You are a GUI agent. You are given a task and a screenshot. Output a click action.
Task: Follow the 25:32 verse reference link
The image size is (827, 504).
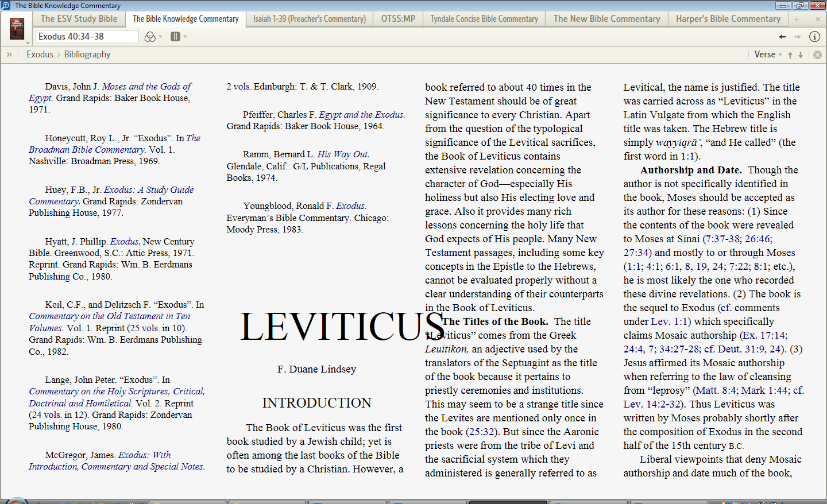tap(482, 432)
